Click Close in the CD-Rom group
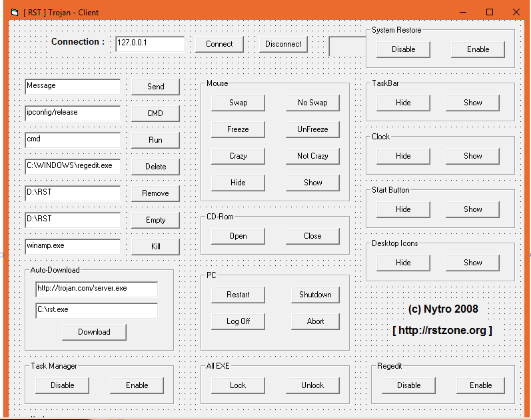Screen dimensions: 531x420 pyautogui.click(x=312, y=236)
